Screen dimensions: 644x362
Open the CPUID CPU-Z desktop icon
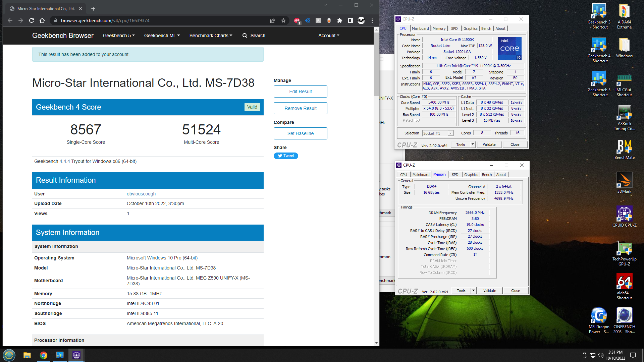[624, 217]
